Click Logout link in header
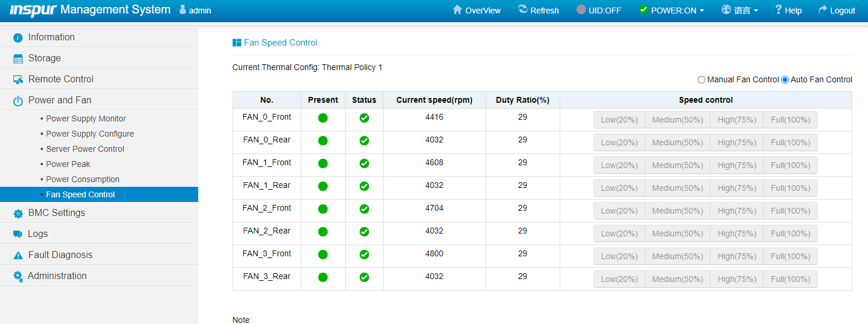 coord(837,11)
